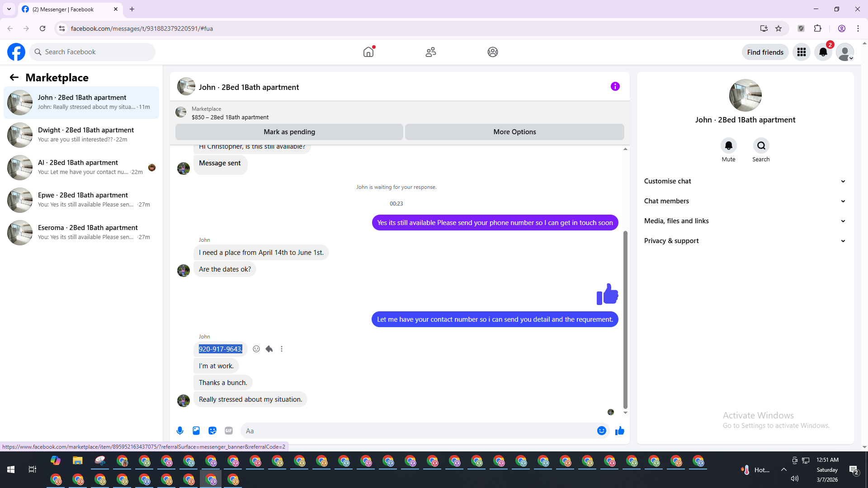This screenshot has width=868, height=488.
Task: Reply to the phone number message
Action: click(x=269, y=349)
